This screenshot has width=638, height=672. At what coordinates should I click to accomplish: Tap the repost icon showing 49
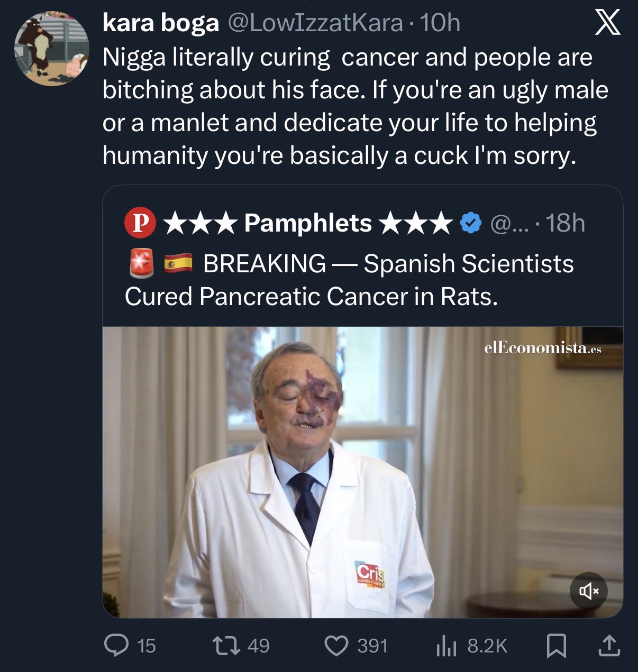[x=226, y=646]
